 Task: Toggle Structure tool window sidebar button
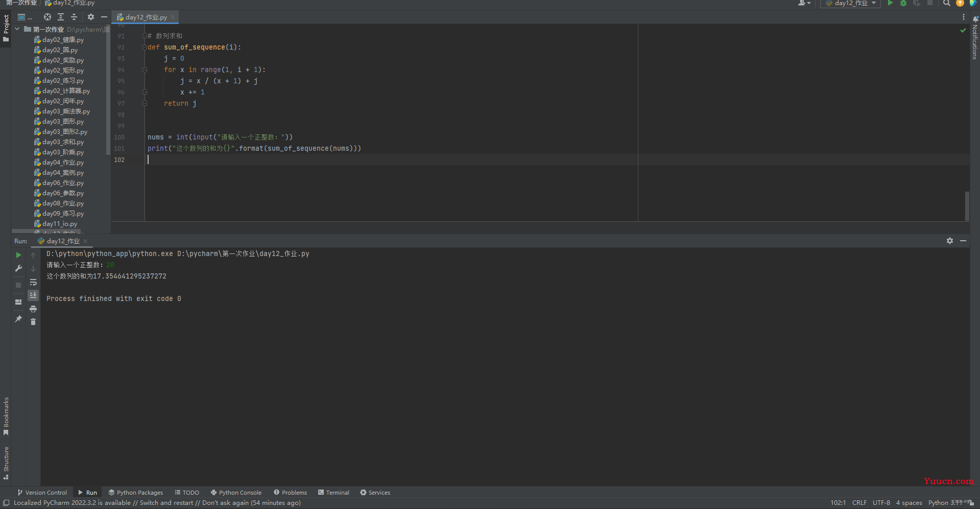(6, 463)
